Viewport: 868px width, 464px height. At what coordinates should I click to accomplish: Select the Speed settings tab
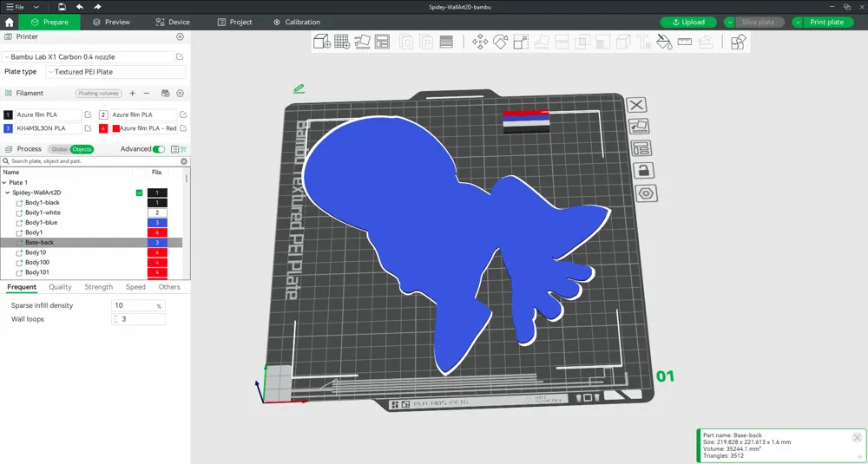135,287
